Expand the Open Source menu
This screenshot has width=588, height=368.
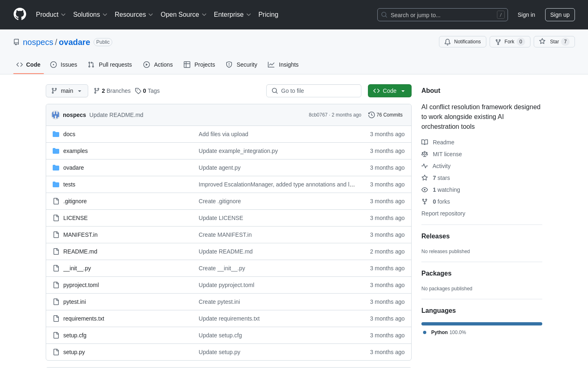pyautogui.click(x=184, y=14)
